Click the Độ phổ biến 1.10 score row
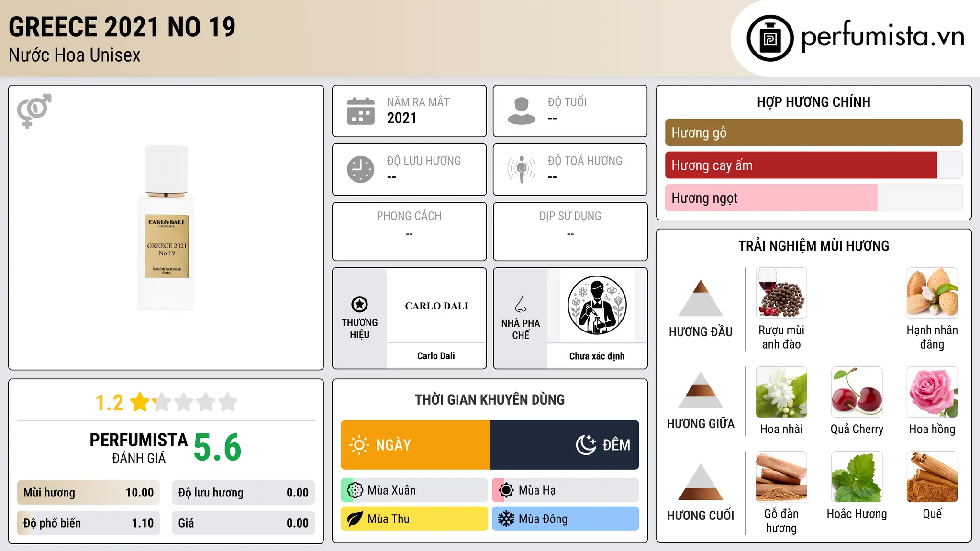 [89, 523]
